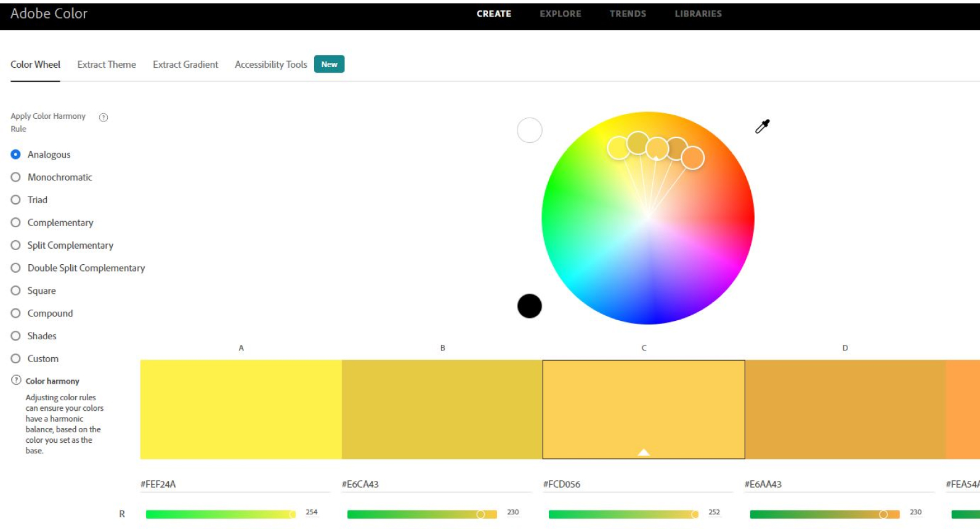
Task: Choose the Triad harmony rule
Action: point(15,200)
